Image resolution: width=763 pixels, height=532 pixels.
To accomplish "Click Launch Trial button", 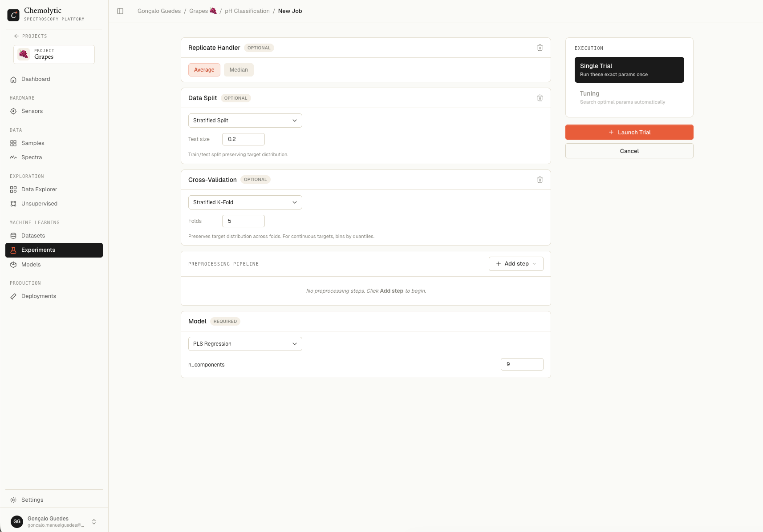I will pyautogui.click(x=629, y=132).
